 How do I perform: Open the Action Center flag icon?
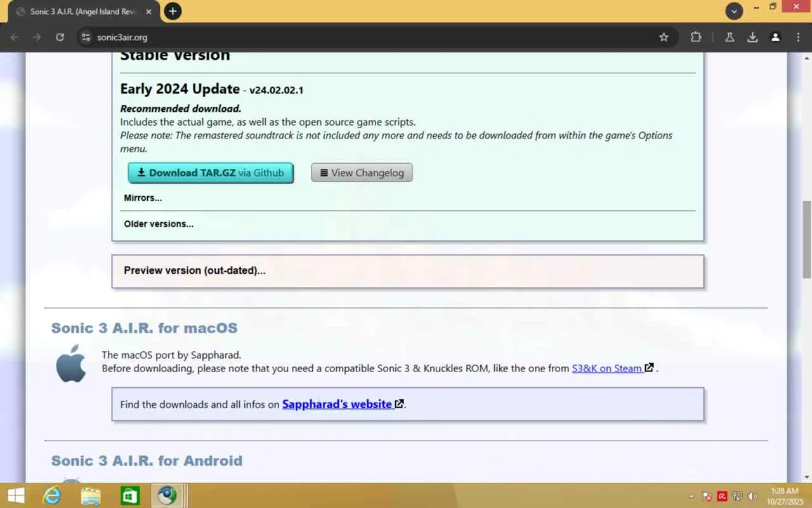coord(707,496)
